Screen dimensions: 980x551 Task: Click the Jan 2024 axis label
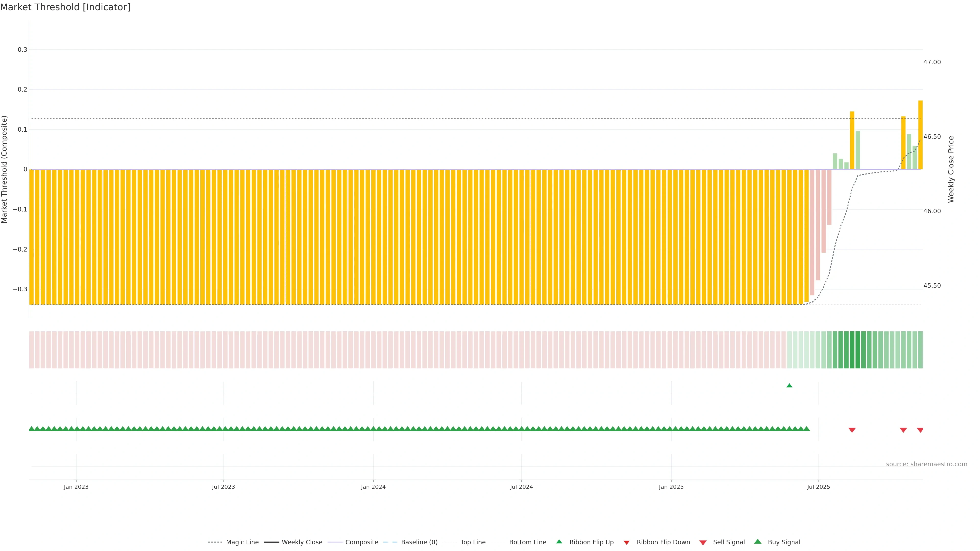[373, 487]
